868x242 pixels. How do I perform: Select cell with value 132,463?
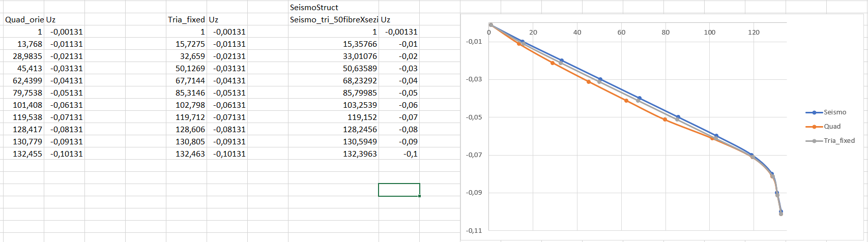point(186,154)
